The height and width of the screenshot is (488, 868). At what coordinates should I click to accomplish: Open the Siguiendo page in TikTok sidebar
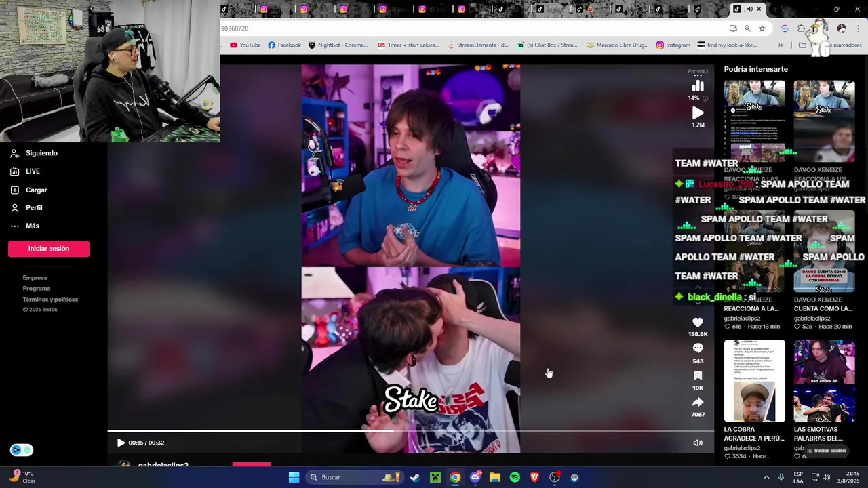pyautogui.click(x=34, y=153)
